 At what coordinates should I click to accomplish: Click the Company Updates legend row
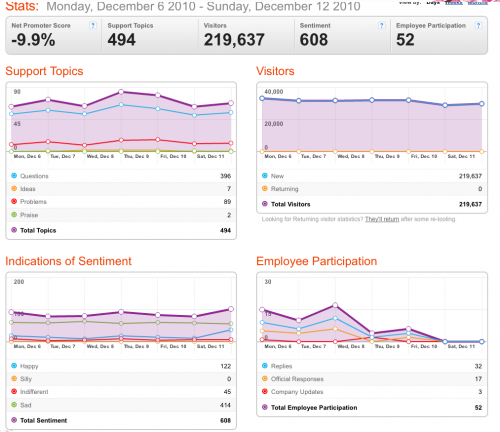pyautogui.click(x=372, y=392)
